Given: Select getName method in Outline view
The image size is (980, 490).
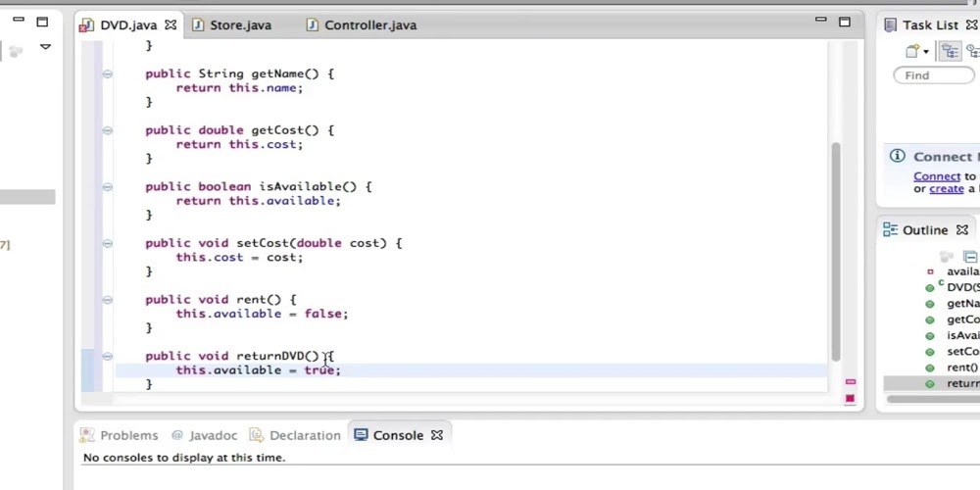Looking at the screenshot, I should tap(961, 304).
